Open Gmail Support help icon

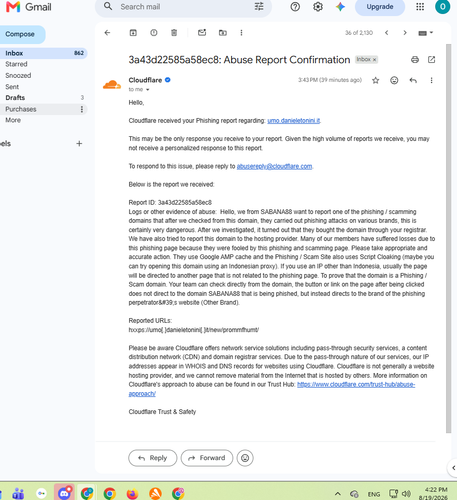pos(295,7)
